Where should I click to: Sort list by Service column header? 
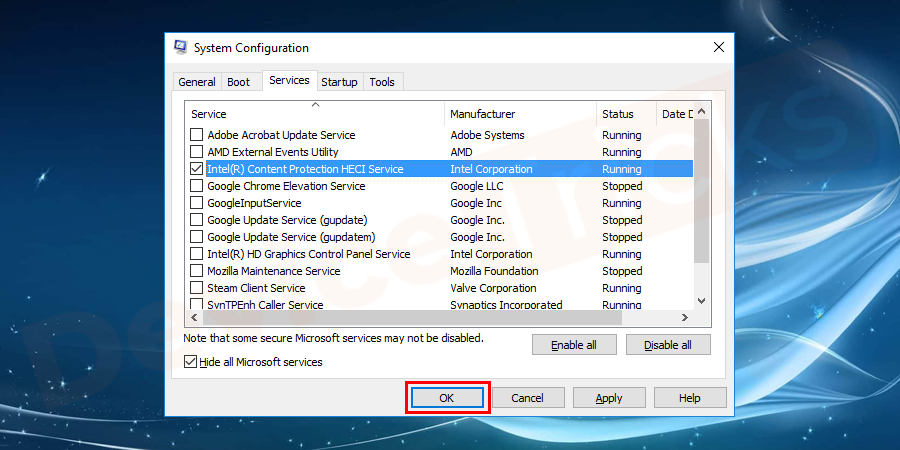click(315, 114)
